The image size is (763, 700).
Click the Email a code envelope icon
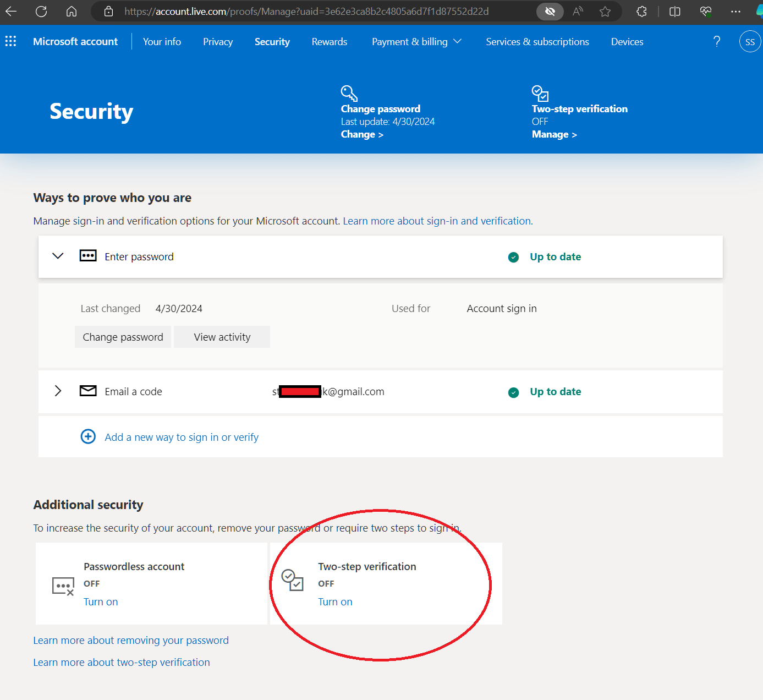coord(88,391)
